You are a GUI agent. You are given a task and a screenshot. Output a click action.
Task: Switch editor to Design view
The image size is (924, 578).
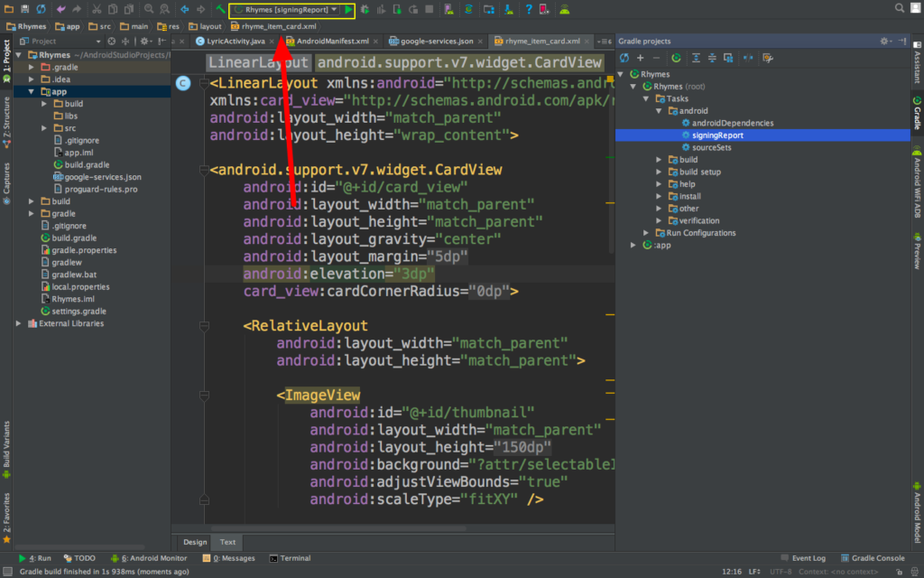[195, 542]
